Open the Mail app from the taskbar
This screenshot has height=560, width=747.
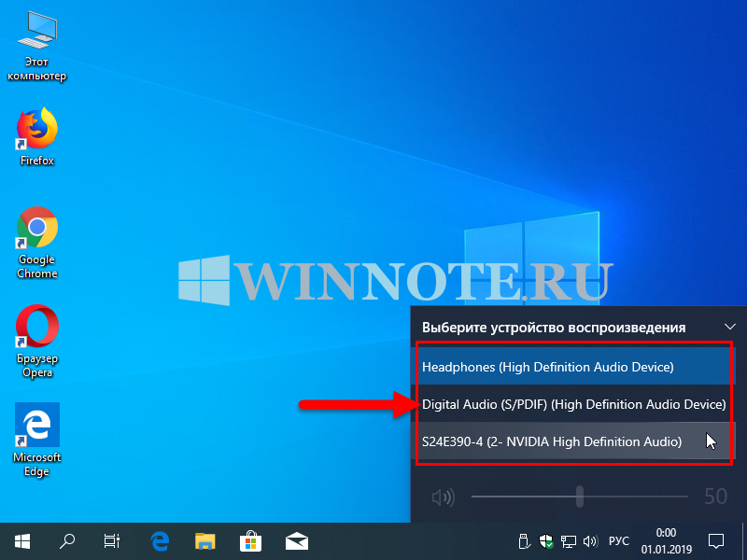point(297,539)
